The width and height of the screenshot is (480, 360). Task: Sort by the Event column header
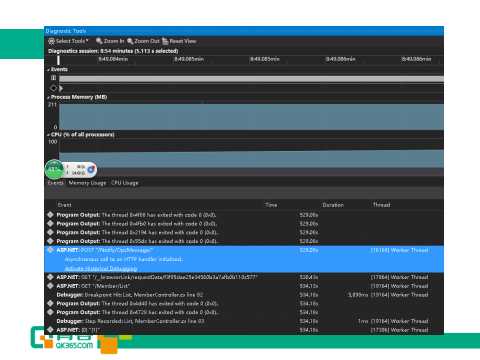[64, 205]
